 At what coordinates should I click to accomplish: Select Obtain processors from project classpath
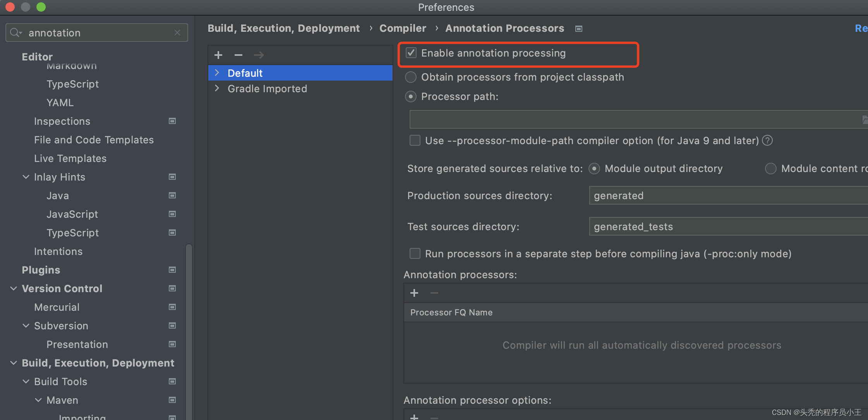[411, 77]
